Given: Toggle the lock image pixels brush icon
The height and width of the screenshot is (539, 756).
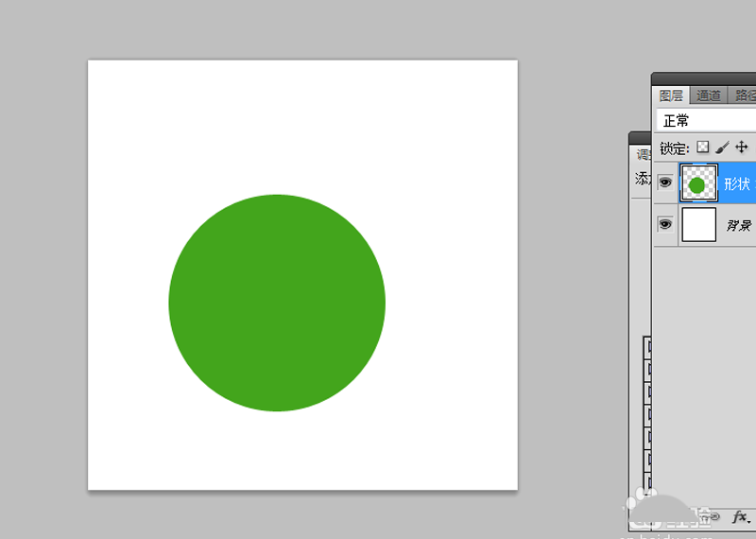Looking at the screenshot, I should coord(722,148).
